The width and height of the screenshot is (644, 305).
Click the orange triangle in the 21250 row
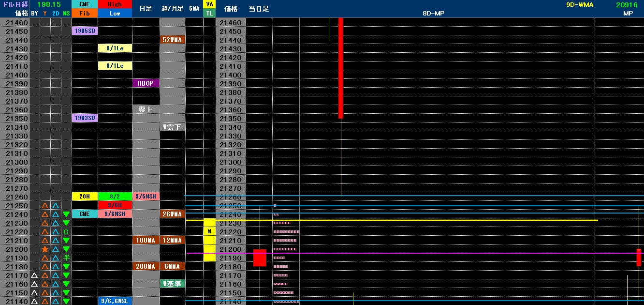[45, 206]
